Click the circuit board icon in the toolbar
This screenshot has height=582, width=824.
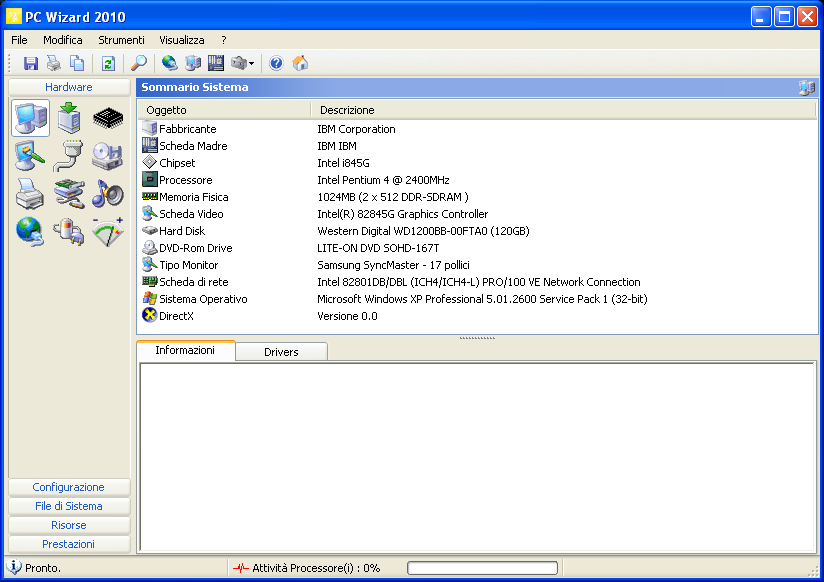[x=216, y=64]
